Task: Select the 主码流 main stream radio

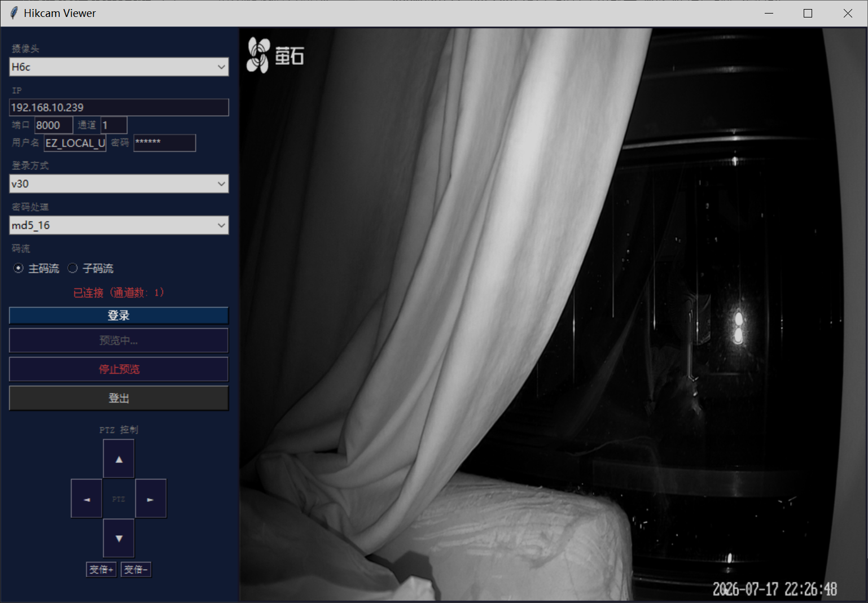Action: click(19, 268)
